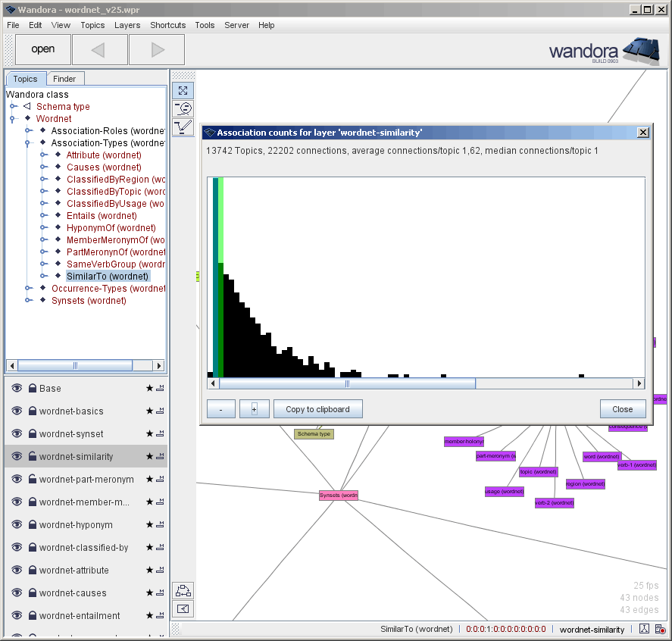Image resolution: width=672 pixels, height=641 pixels.
Task: Select the fit-to-view tool in graph toolbar
Action: [x=183, y=90]
